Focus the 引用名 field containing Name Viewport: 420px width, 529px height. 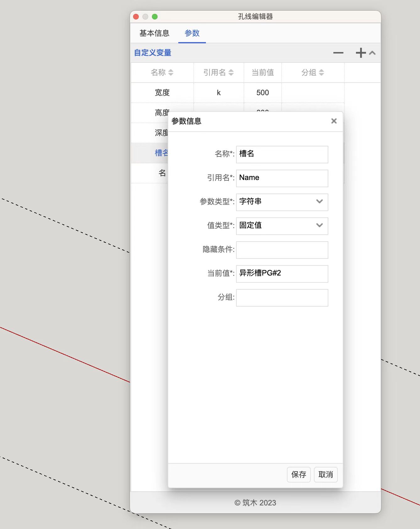pyautogui.click(x=282, y=178)
